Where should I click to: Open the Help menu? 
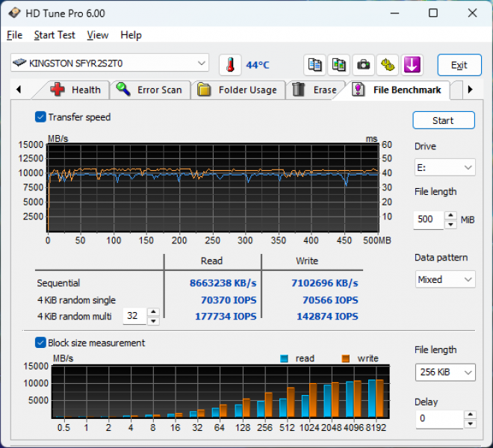coord(131,35)
